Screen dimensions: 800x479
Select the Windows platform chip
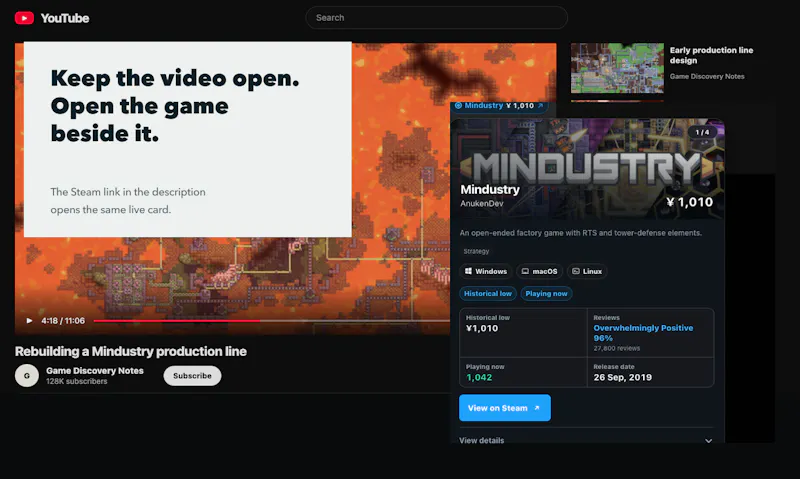486,271
